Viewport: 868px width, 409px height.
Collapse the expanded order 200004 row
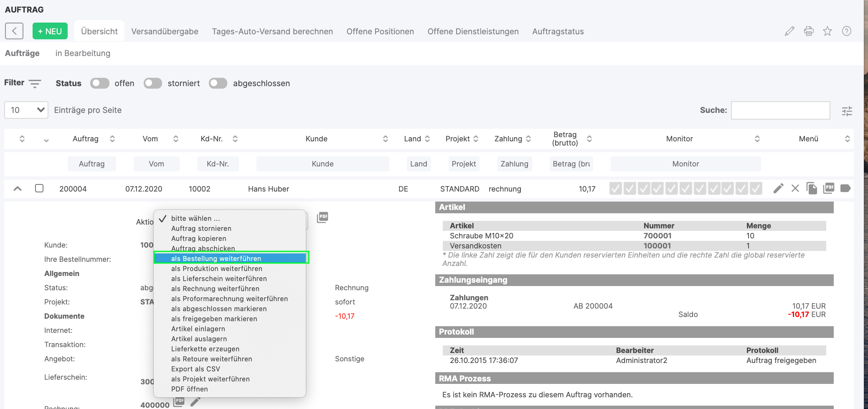[18, 189]
